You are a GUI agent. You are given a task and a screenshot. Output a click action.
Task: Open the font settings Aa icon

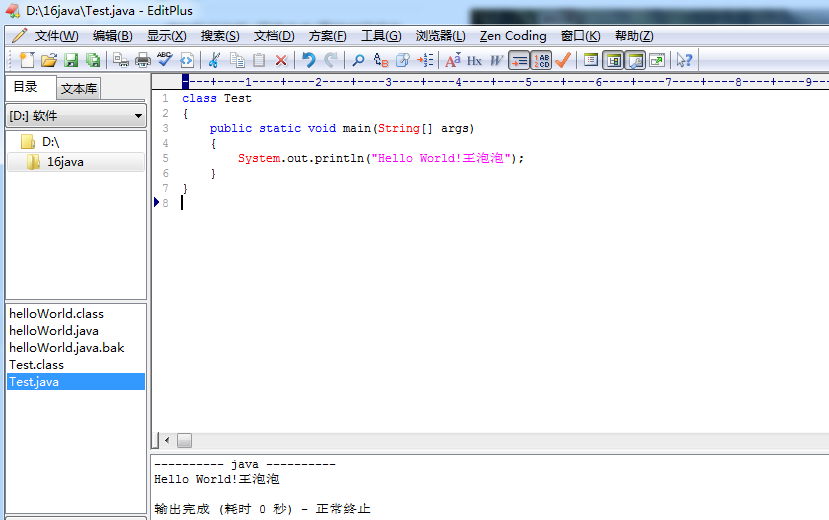(453, 60)
